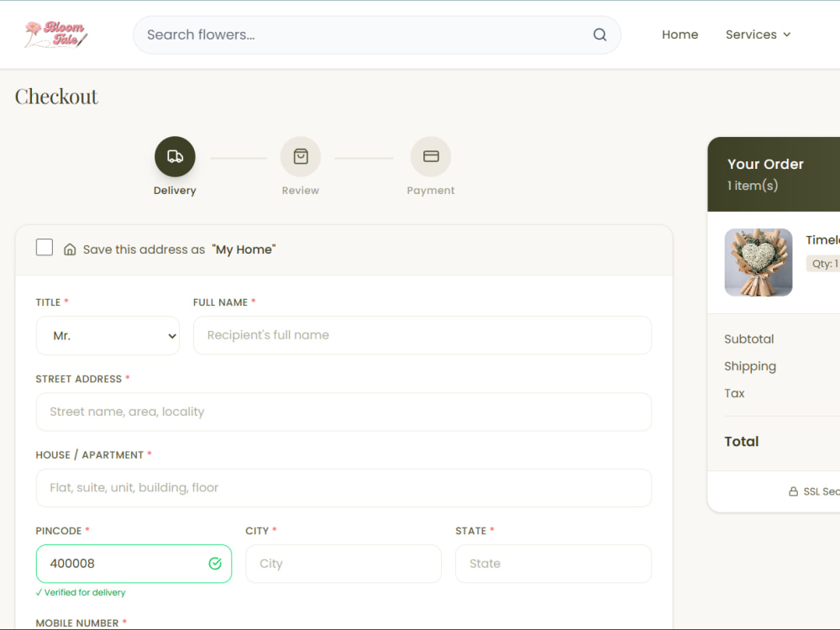Click the Full Name input field

(x=423, y=335)
